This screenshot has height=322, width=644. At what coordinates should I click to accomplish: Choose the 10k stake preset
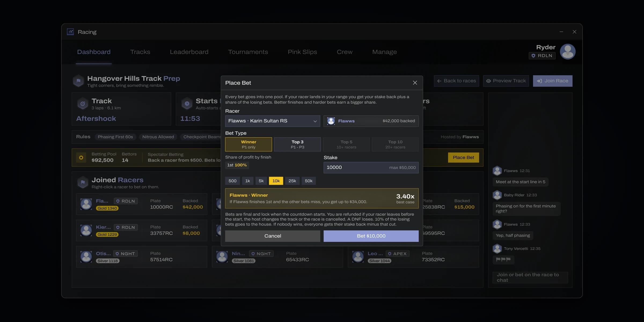pyautogui.click(x=276, y=181)
